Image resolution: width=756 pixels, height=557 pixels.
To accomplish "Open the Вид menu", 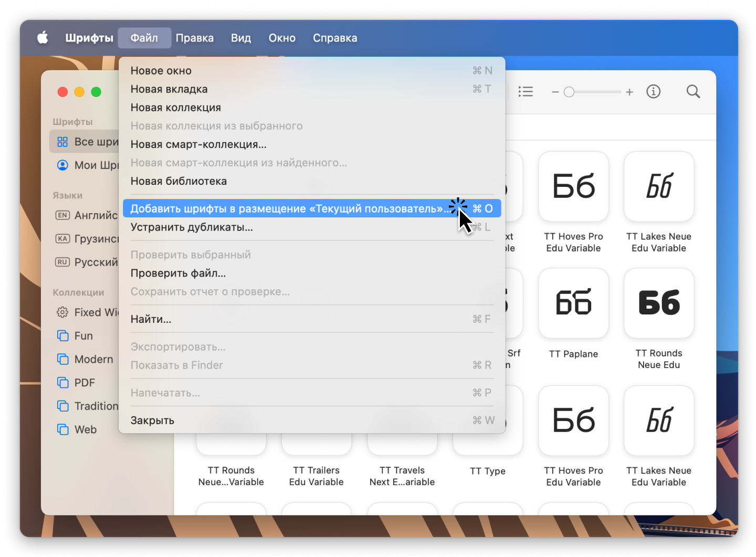I will 241,38.
